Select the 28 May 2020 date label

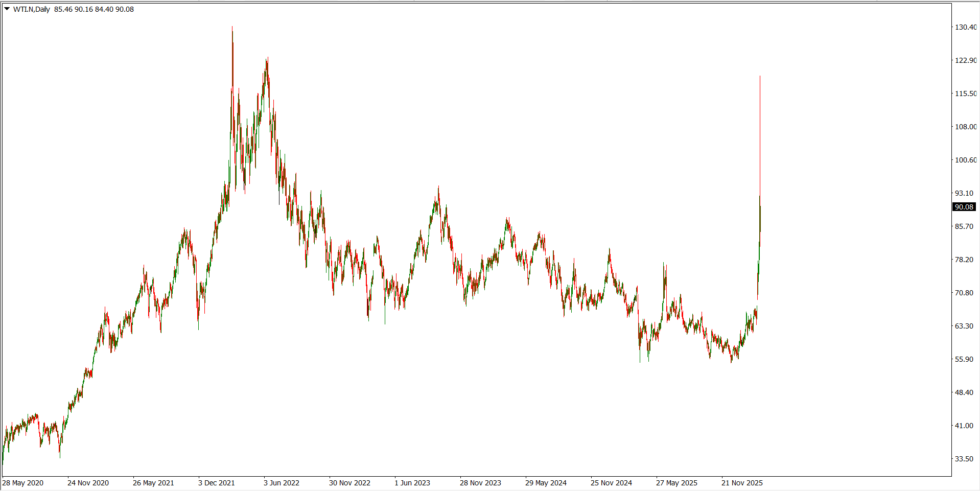(23, 483)
